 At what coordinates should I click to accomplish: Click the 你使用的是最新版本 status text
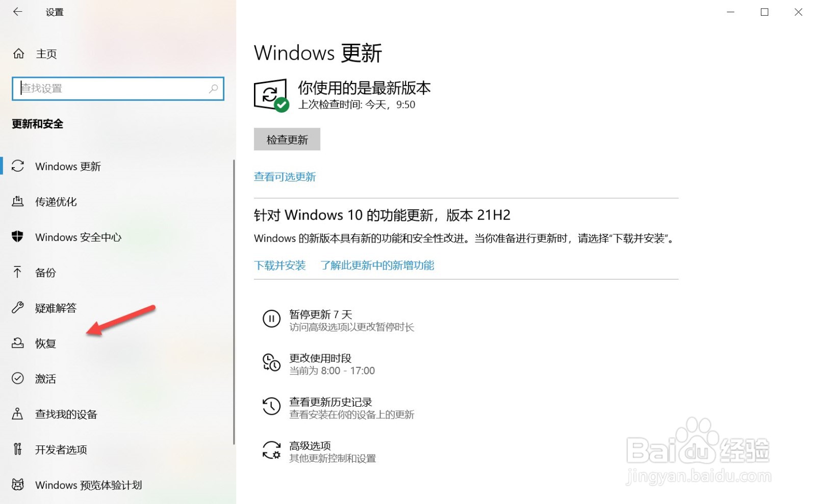[364, 88]
